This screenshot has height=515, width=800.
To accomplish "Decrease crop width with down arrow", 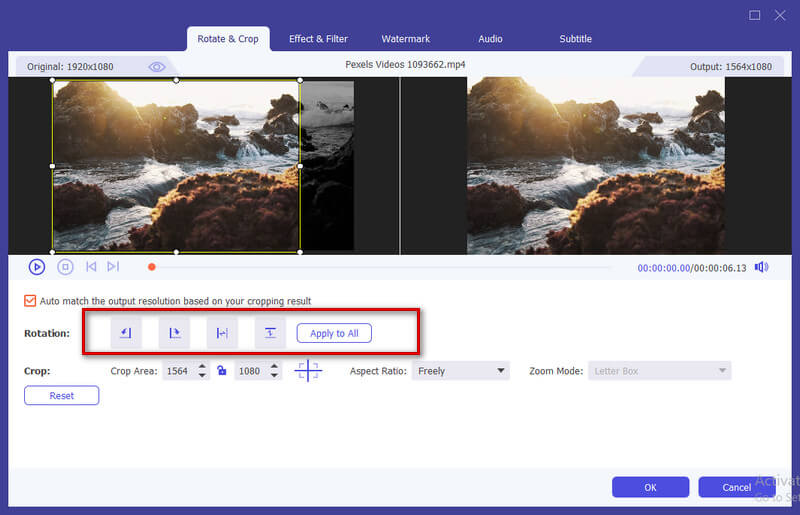I will (202, 376).
